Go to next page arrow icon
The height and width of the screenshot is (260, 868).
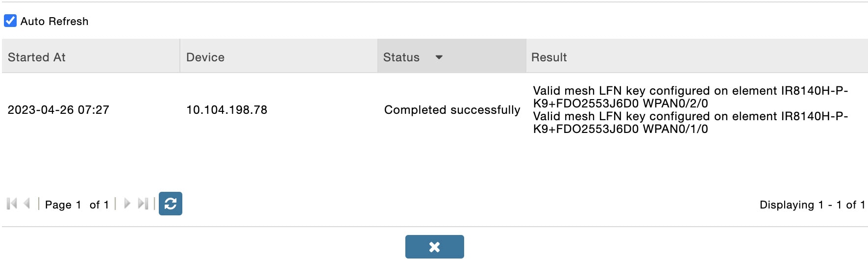click(x=127, y=204)
